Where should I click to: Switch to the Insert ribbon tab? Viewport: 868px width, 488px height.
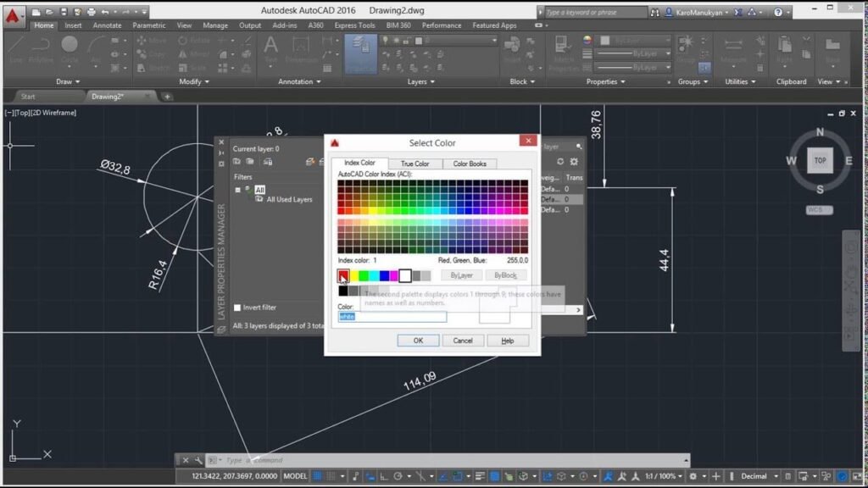pyautogui.click(x=73, y=25)
